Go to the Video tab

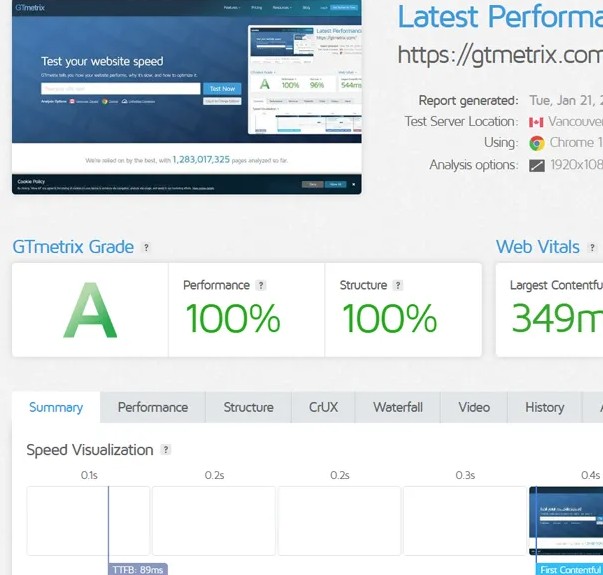coord(474,407)
